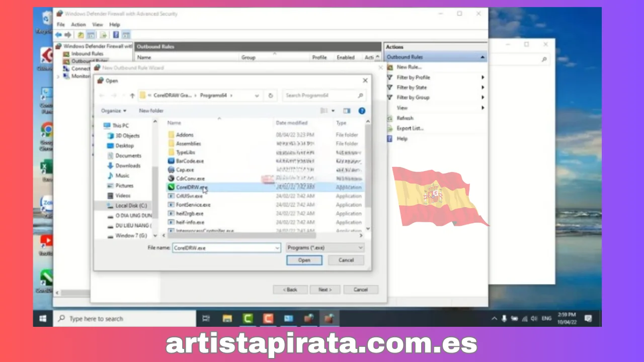Image resolution: width=644 pixels, height=362 pixels.
Task: Click the Up one level arrow
Action: pyautogui.click(x=132, y=96)
